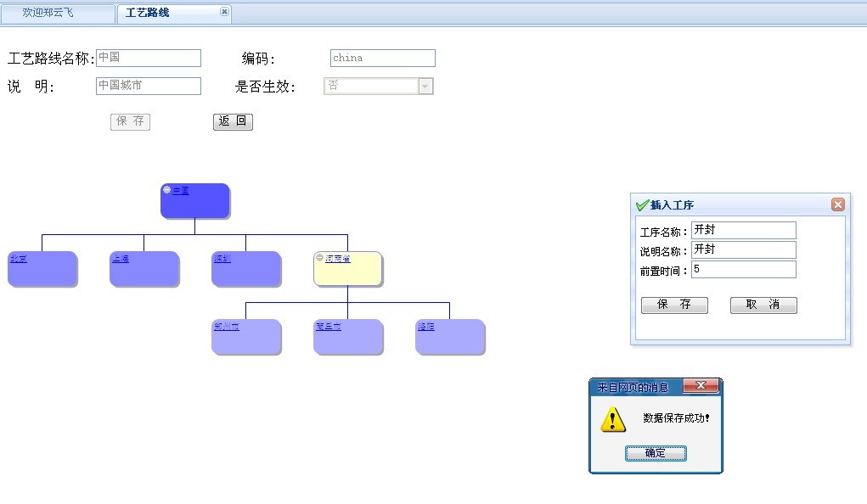Open the 郑州市 node link
Viewport: 867px width, 504px height.
(x=227, y=327)
